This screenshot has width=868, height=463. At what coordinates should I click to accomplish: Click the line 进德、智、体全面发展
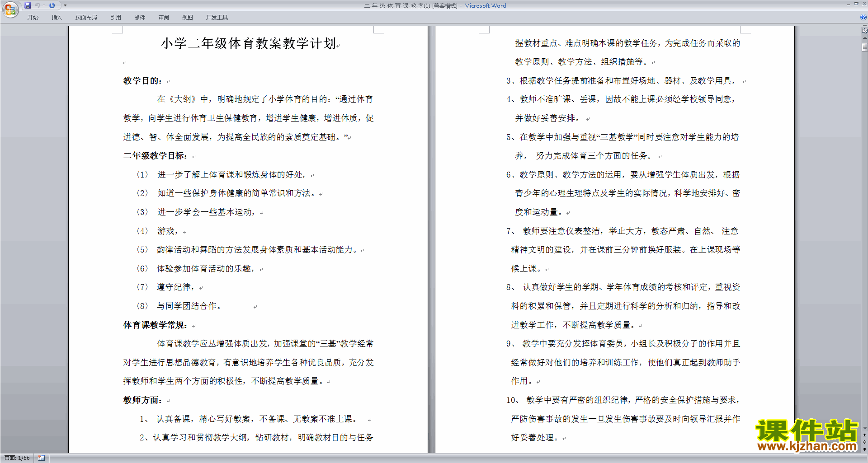236,137
